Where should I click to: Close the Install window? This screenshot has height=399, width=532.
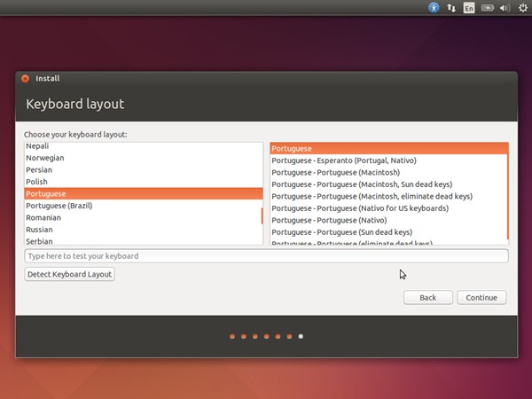pyautogui.click(x=25, y=79)
